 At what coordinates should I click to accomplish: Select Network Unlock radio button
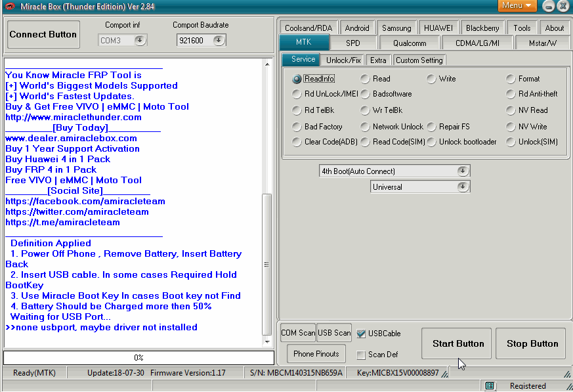pyautogui.click(x=365, y=127)
